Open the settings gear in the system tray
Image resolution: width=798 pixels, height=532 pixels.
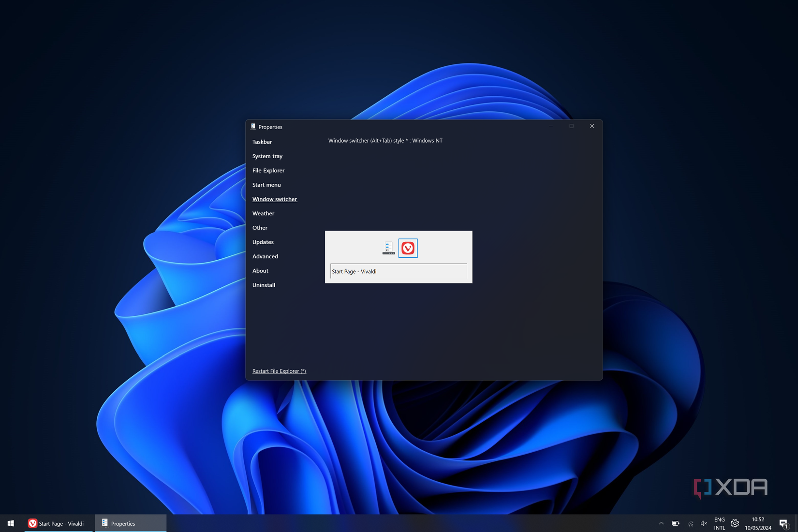pos(735,523)
